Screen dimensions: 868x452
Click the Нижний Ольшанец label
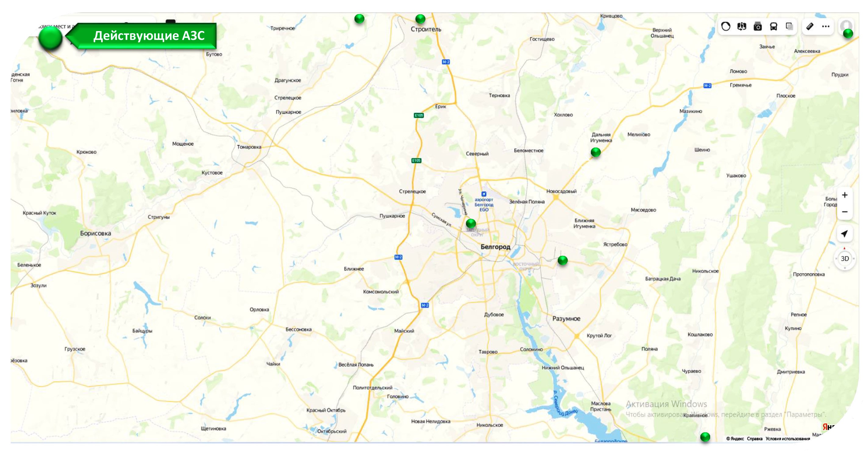point(563,367)
